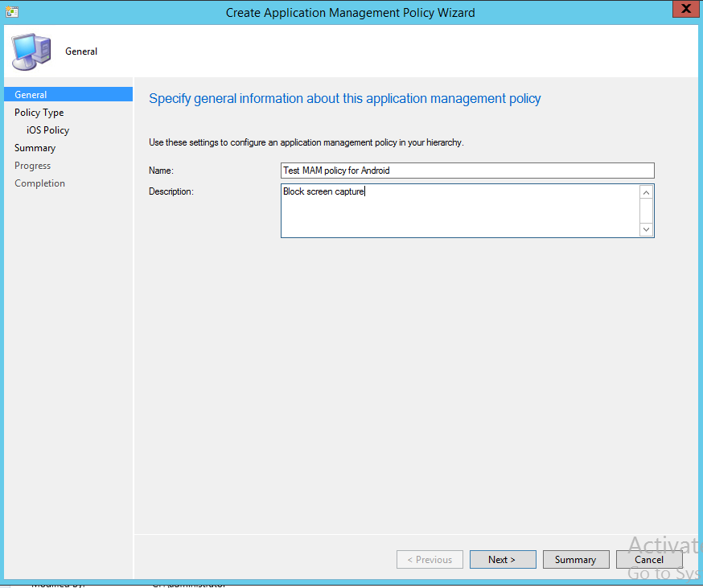Click the scroll up arrow of the Description box
Image resolution: width=703 pixels, height=588 pixels.
pos(646,191)
